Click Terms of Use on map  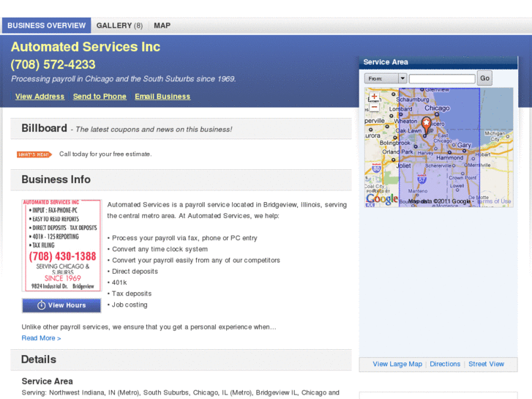click(x=495, y=201)
